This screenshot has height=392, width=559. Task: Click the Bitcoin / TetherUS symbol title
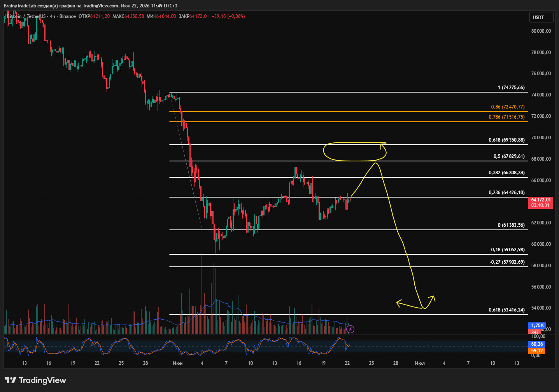26,16
